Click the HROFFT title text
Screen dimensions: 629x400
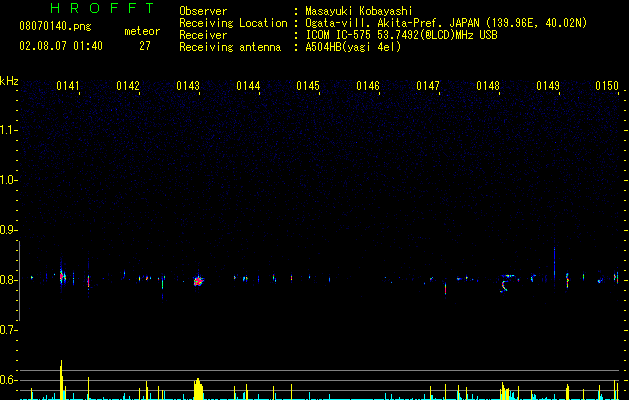click(x=102, y=8)
